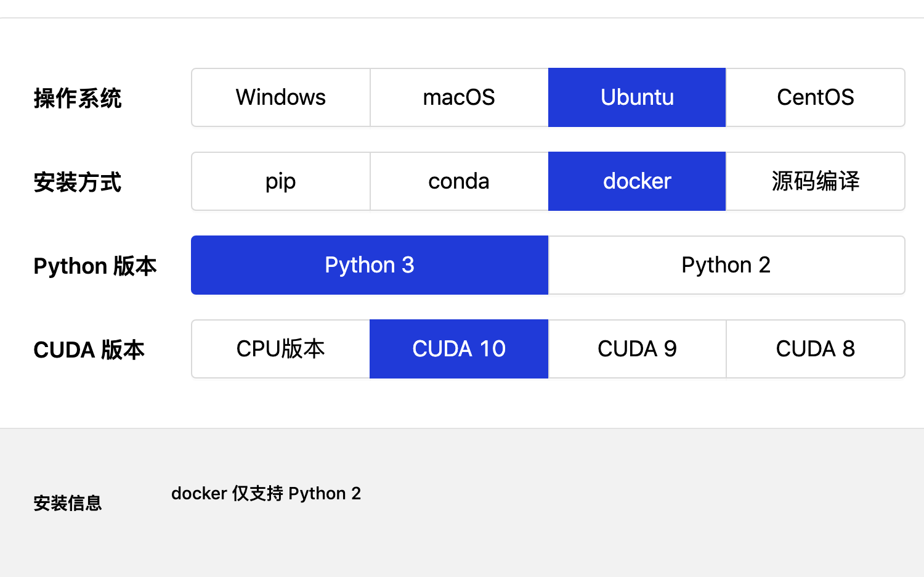Click the active CUDA 10 option

tap(458, 348)
